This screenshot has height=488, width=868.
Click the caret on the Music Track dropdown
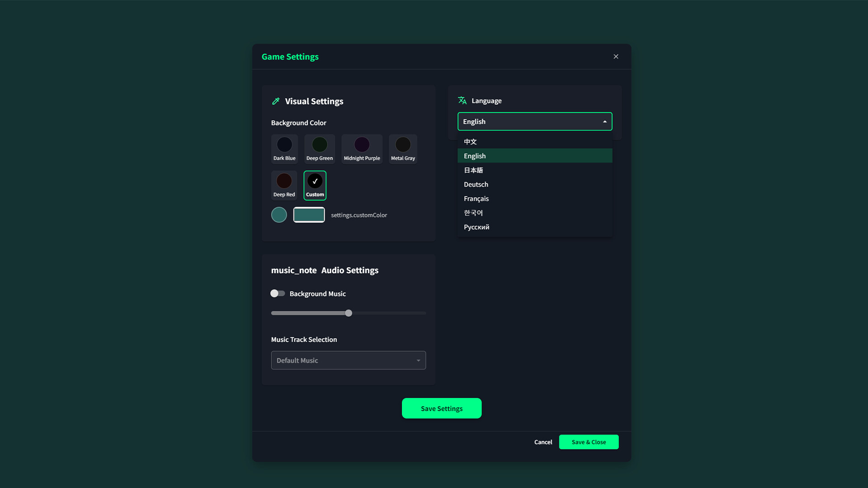[419, 360]
